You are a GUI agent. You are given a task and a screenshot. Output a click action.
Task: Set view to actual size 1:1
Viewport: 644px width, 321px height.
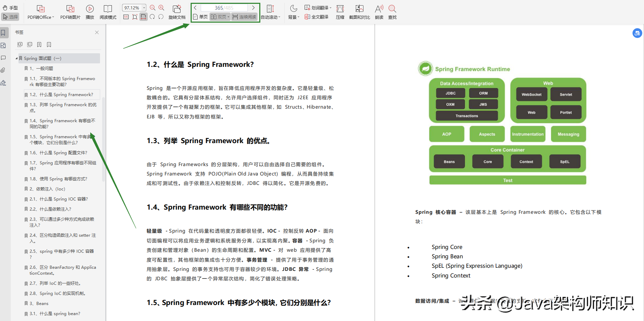click(126, 17)
